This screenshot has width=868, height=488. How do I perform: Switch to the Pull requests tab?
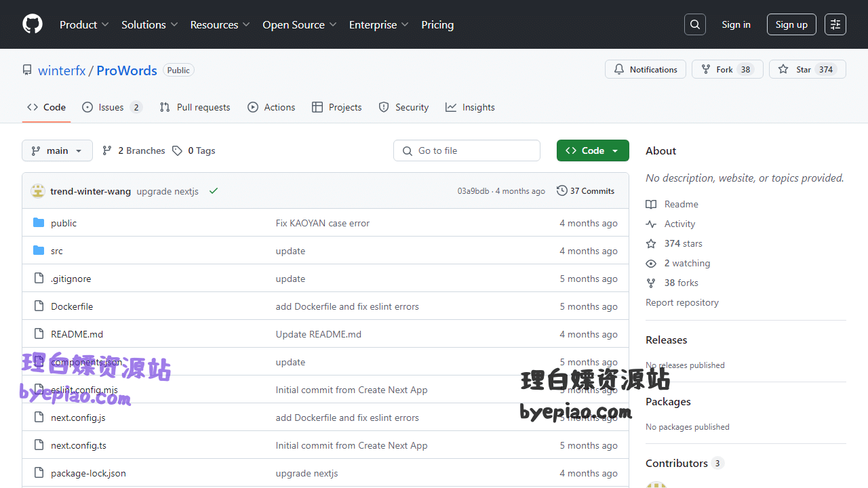195,107
